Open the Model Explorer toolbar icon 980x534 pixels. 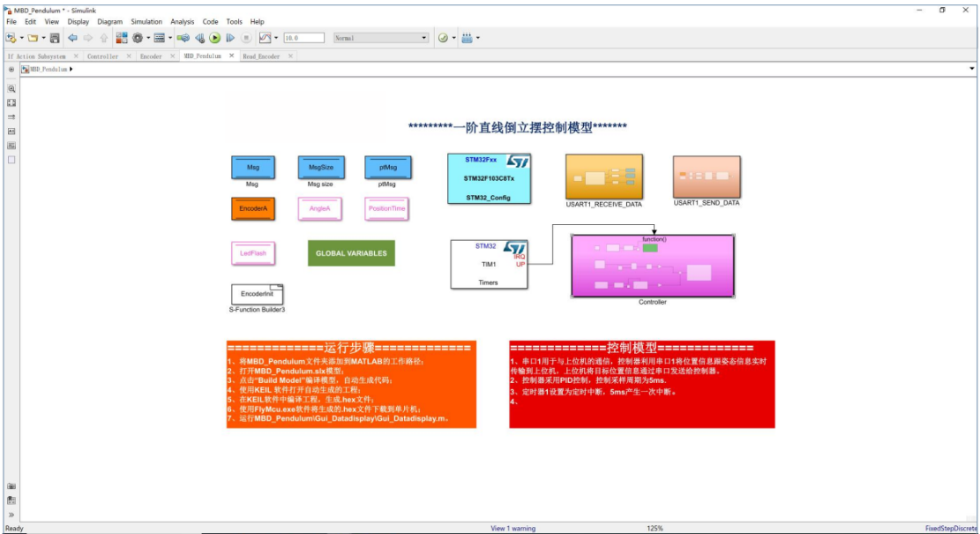tap(160, 38)
